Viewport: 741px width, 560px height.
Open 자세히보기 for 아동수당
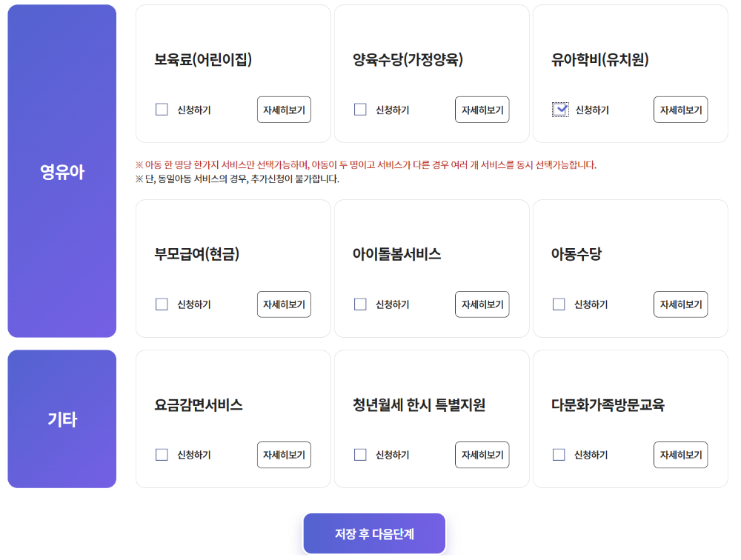(680, 304)
